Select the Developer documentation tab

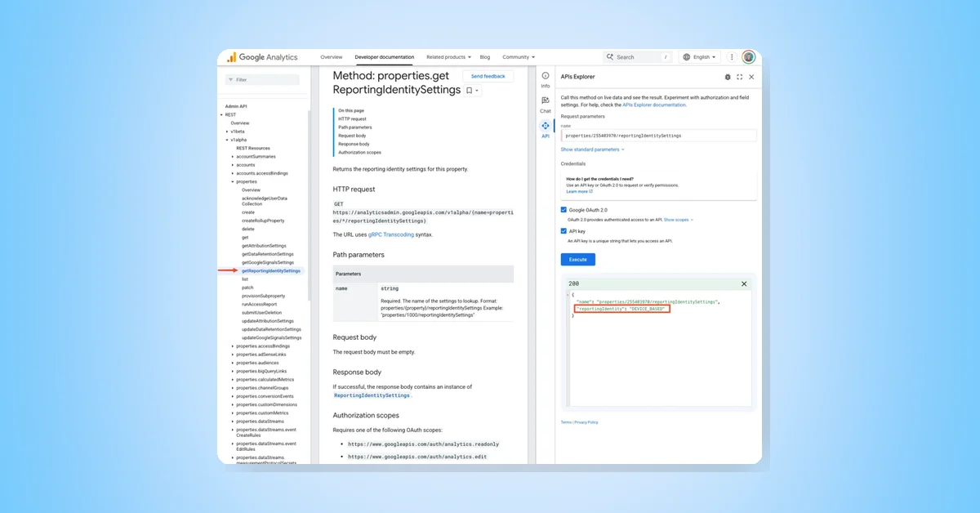[x=385, y=57]
